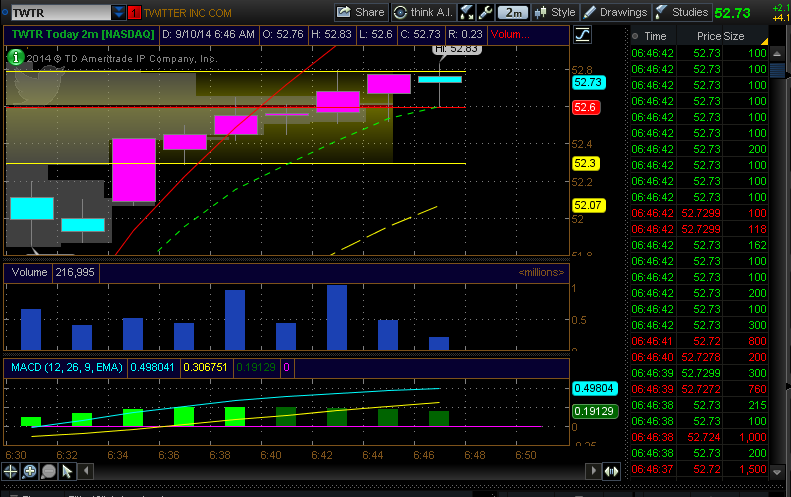Click the 52.73 price bubble on the axis

588,82
